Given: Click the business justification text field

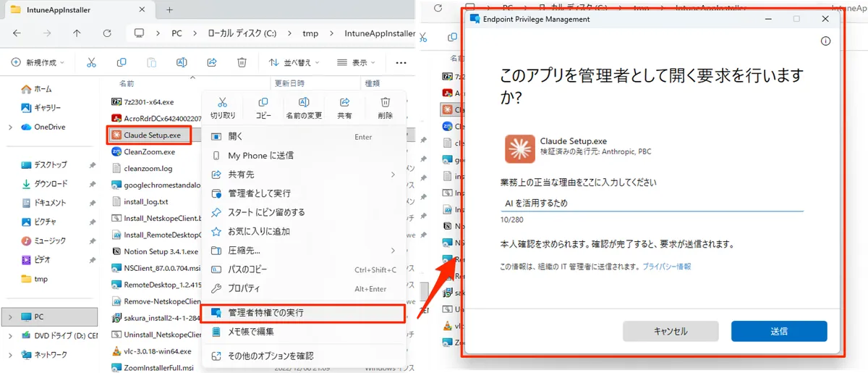Looking at the screenshot, I should [652, 204].
